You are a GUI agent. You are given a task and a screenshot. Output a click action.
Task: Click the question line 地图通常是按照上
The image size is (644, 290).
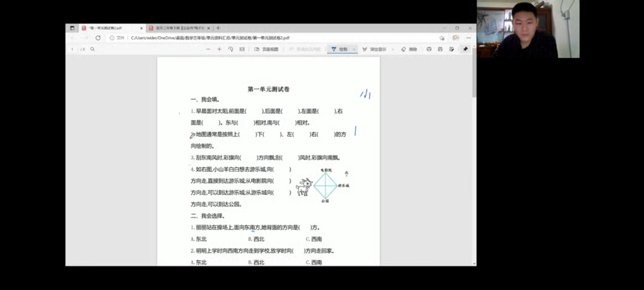(268, 134)
